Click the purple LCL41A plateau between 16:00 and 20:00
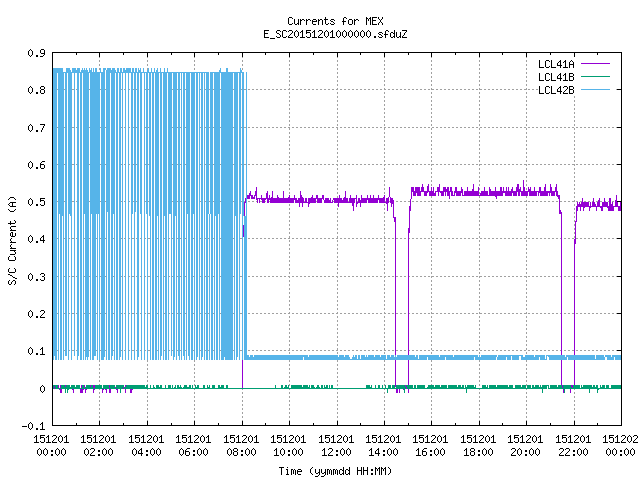 [x=479, y=191]
